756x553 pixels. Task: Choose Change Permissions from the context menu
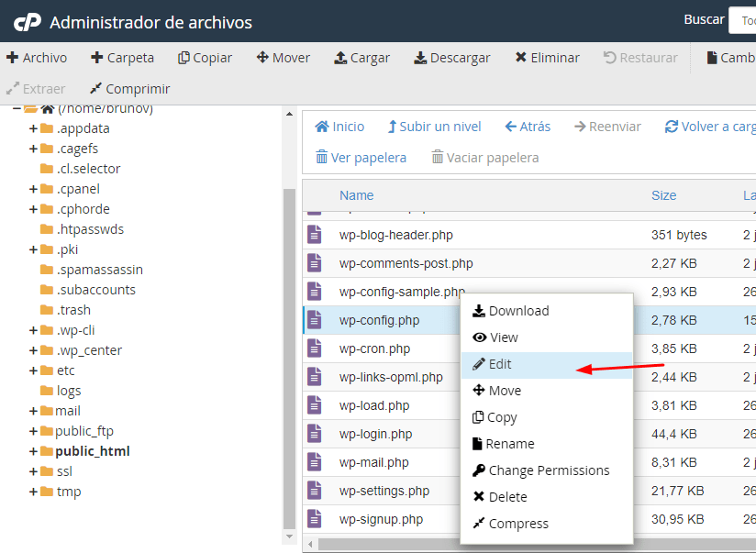[x=546, y=470]
